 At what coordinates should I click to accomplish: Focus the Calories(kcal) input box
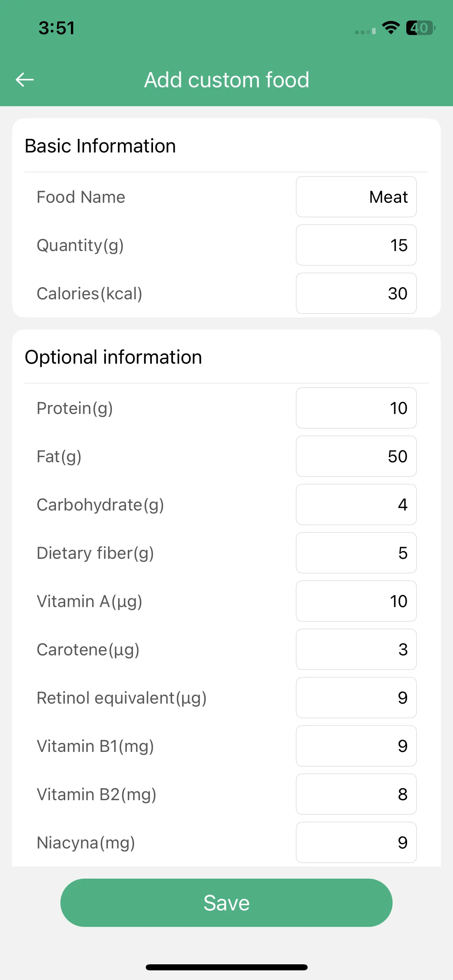click(x=356, y=293)
